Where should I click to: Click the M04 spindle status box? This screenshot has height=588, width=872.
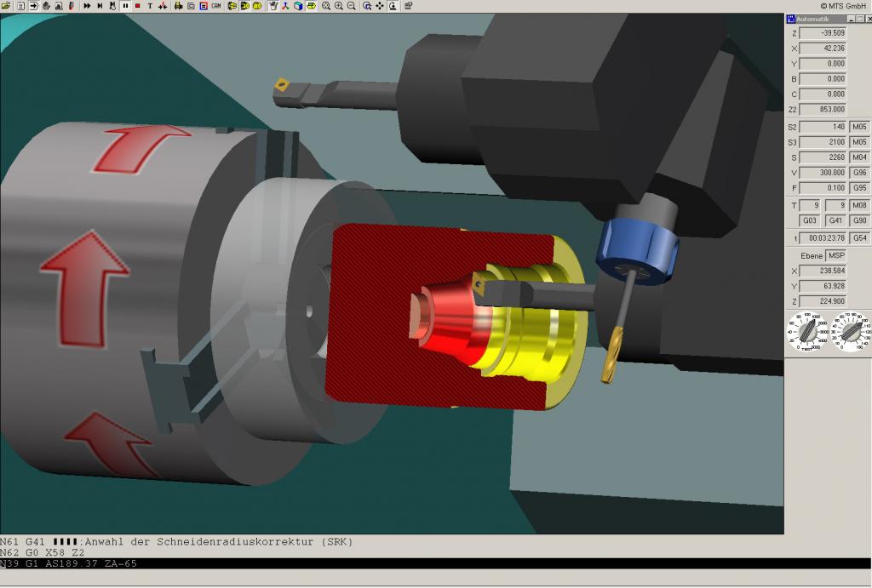[859, 157]
